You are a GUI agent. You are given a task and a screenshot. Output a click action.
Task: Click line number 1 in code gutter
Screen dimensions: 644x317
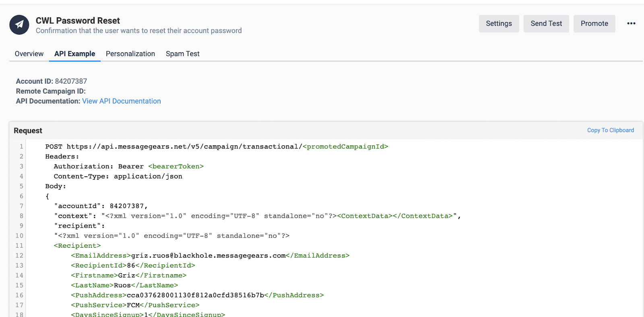point(21,147)
